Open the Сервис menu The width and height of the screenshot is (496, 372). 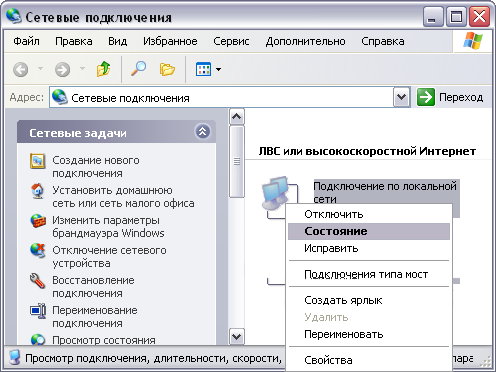tap(231, 41)
